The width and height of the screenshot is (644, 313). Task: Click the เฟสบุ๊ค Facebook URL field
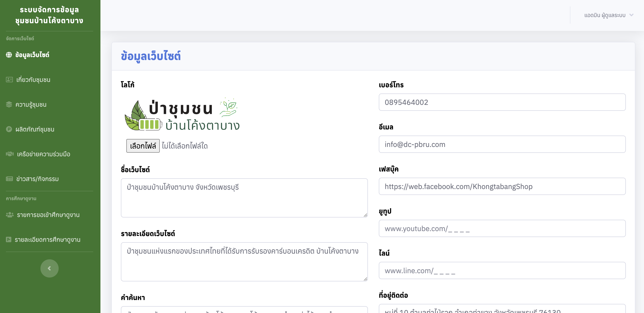pos(502,186)
